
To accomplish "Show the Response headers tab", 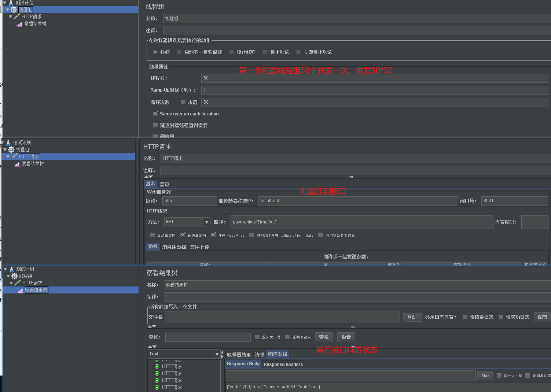I will point(283,364).
